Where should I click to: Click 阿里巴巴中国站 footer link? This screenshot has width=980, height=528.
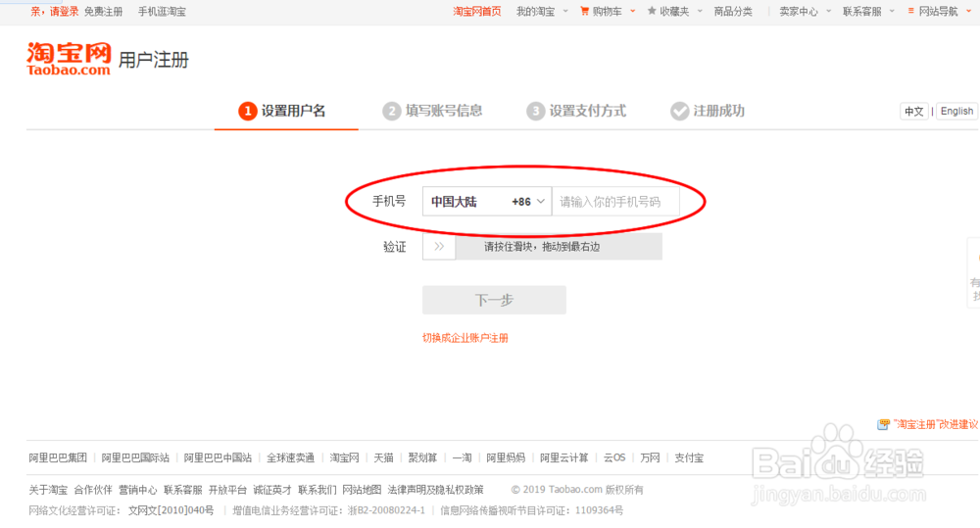pyautogui.click(x=218, y=458)
